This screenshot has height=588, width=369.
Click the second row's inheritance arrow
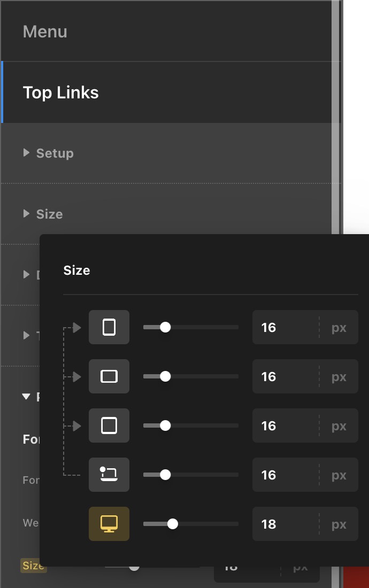click(x=77, y=376)
